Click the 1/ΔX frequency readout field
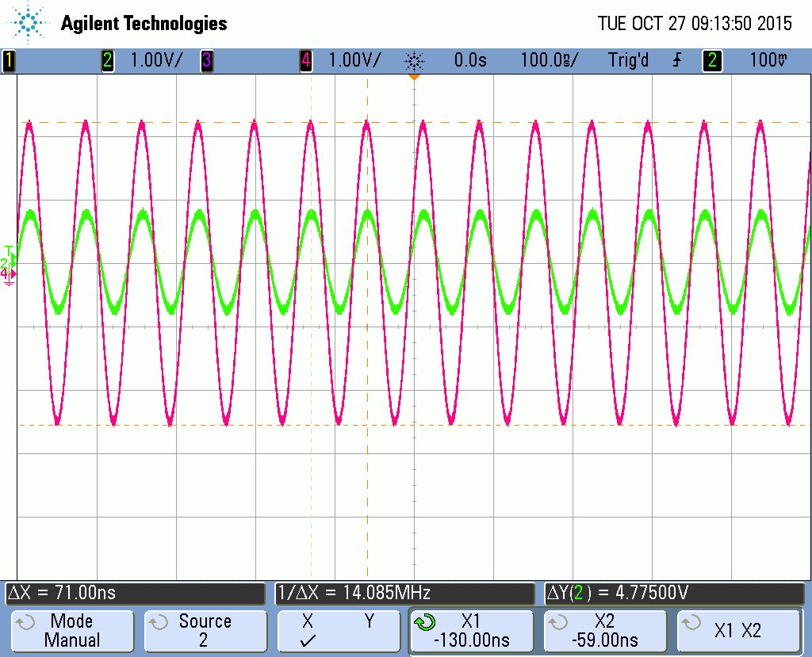Screen dimensions: 812x657 click(x=404, y=593)
